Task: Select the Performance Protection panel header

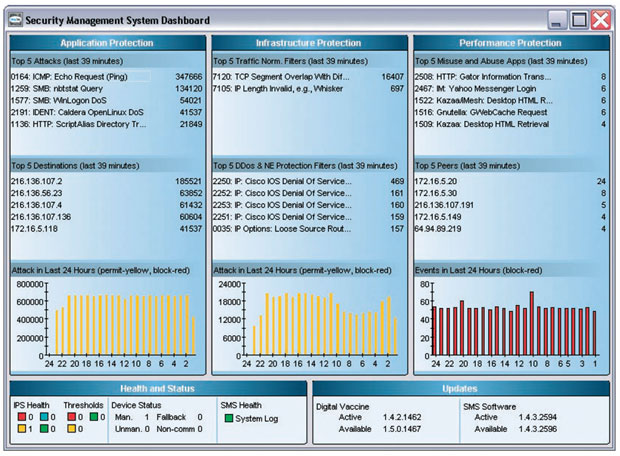Action: (510, 43)
